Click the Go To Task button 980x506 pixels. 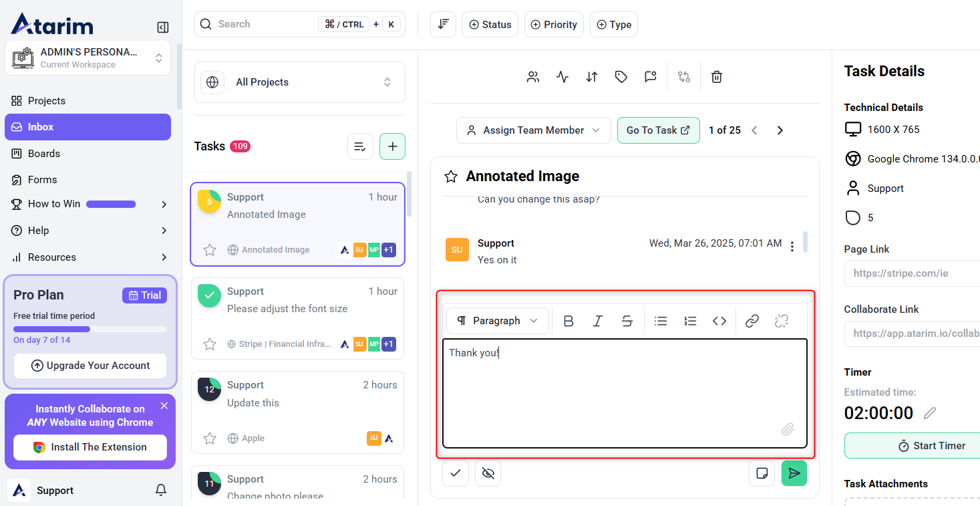coord(658,130)
